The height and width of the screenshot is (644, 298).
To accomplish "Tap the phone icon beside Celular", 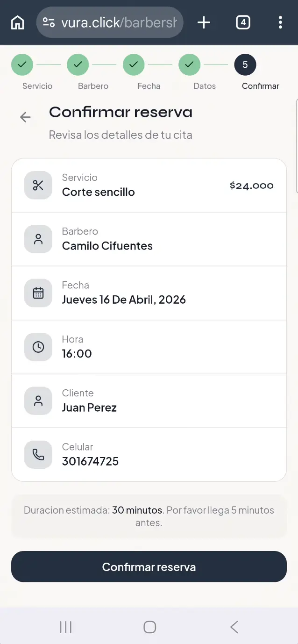I will pyautogui.click(x=38, y=454).
